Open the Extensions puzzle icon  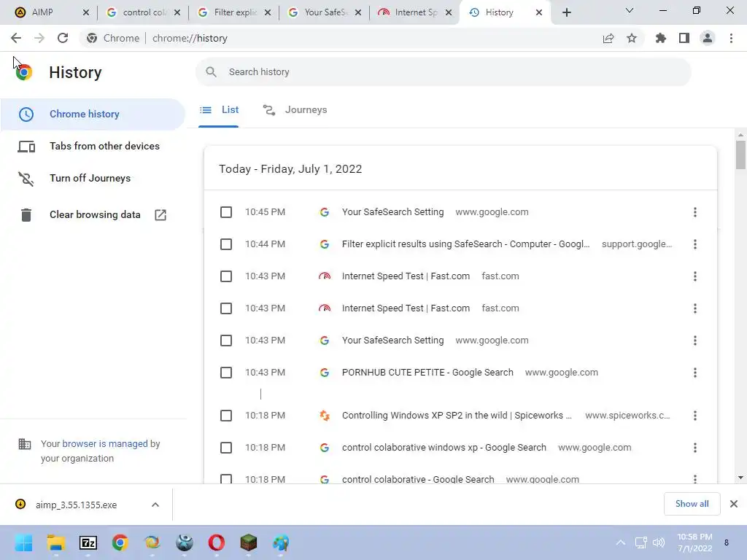pos(661,38)
